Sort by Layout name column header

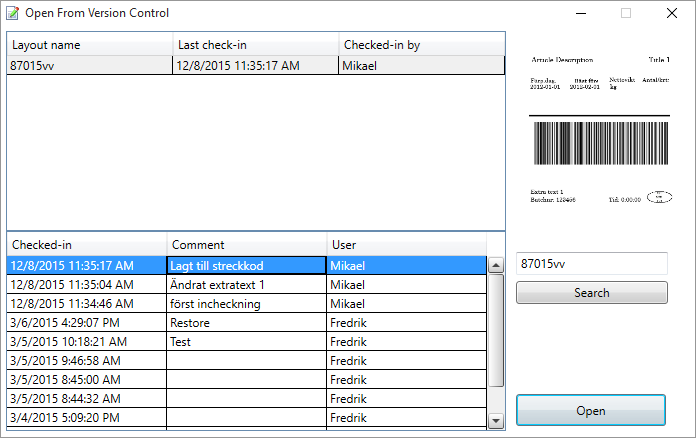(x=90, y=45)
